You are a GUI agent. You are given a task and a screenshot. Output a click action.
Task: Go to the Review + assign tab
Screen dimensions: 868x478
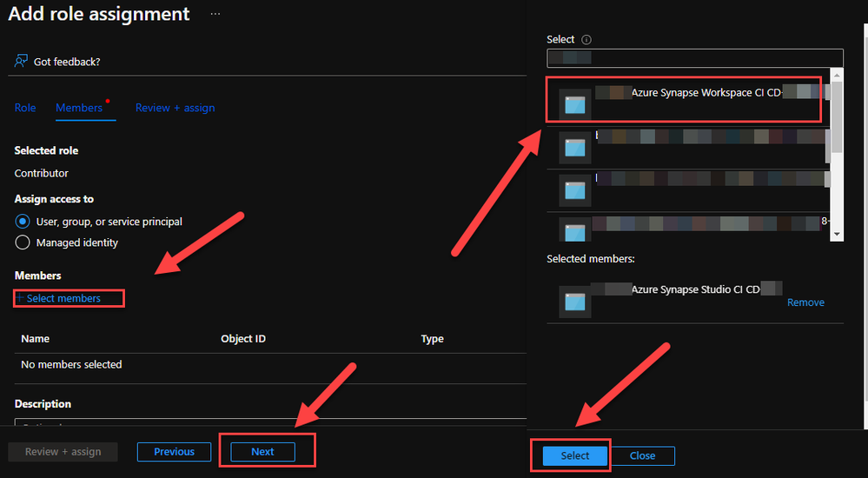click(175, 108)
